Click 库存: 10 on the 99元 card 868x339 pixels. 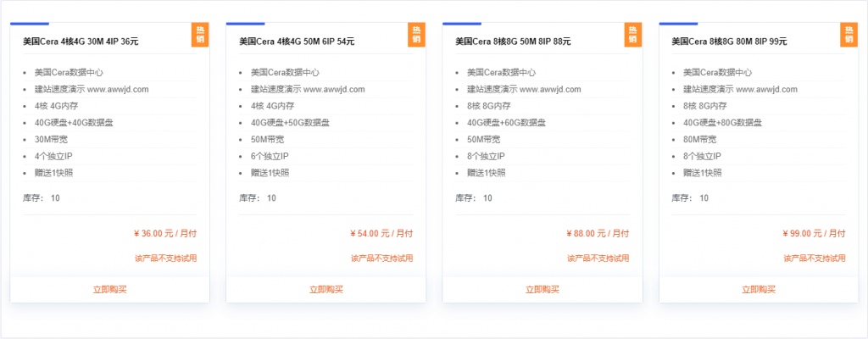[691, 197]
